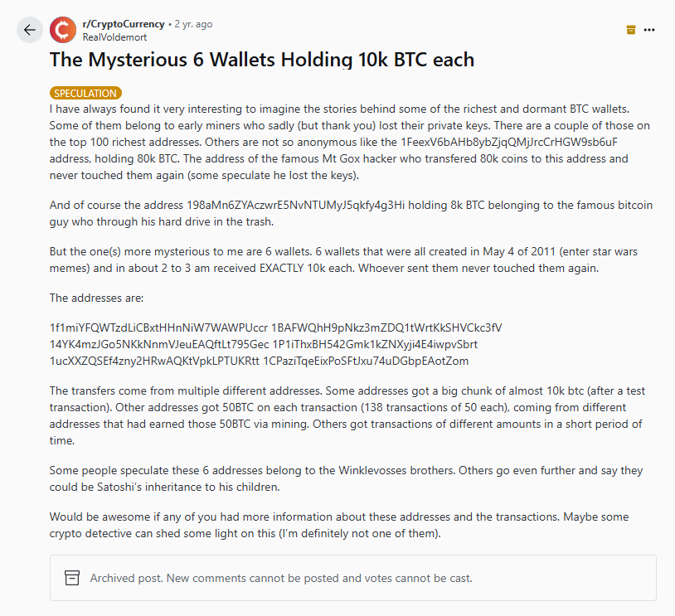Open the three-dot more options menu
Viewport: 675px width, 616px height.
point(649,30)
